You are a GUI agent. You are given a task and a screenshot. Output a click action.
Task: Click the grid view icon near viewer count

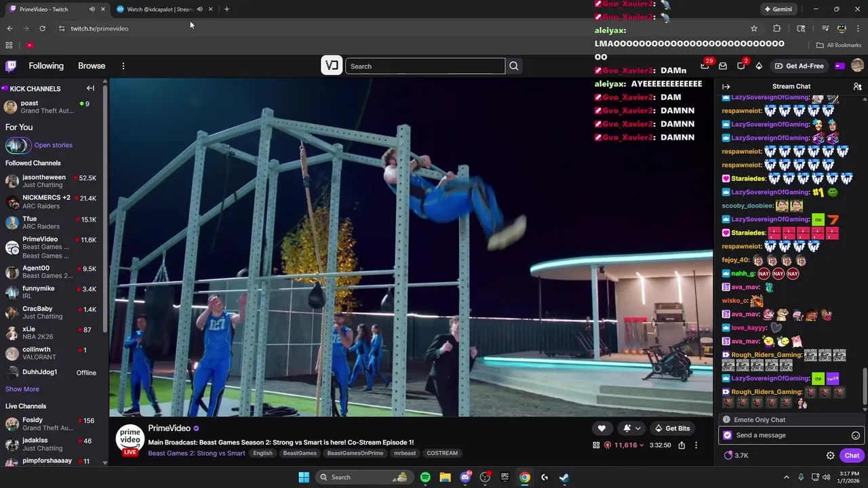click(596, 445)
